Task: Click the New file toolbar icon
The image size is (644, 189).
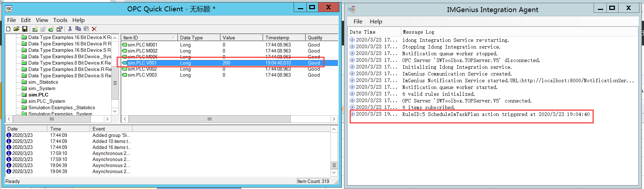Action: point(9,29)
